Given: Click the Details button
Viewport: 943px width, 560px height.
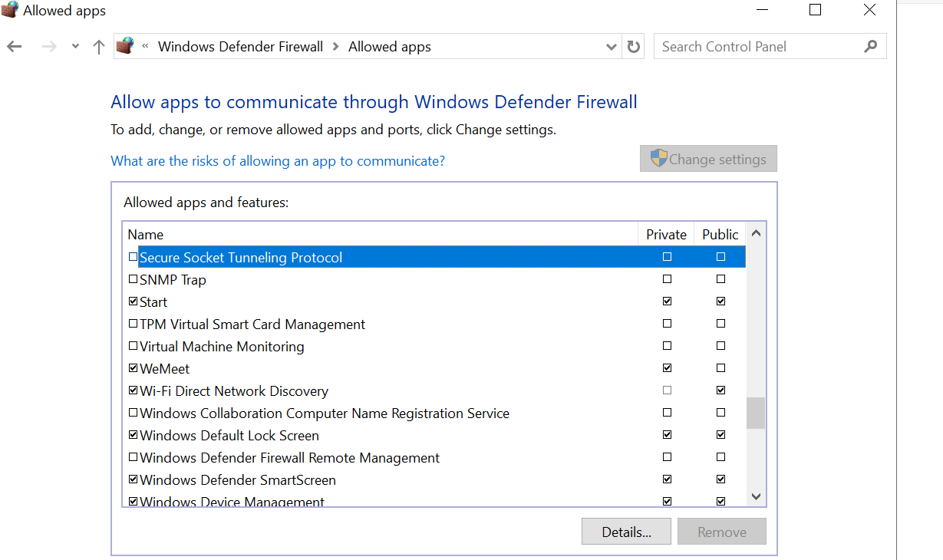Looking at the screenshot, I should pos(626,532).
